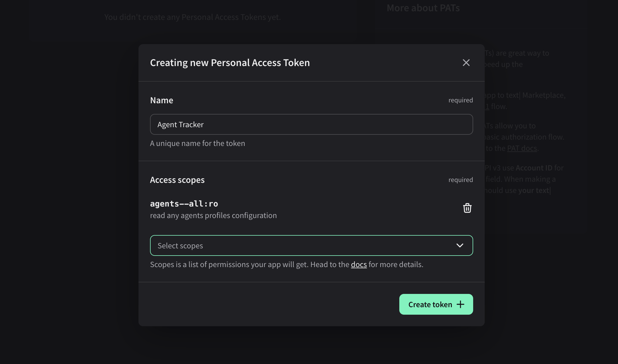This screenshot has width=618, height=364.
Task: Close the token creation dialog via X icon
Action: coord(466,63)
